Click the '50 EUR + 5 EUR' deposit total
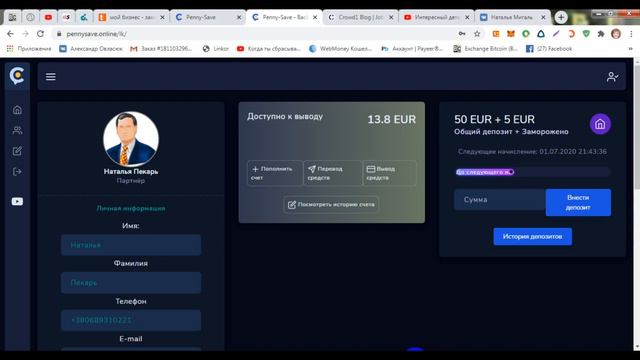The image size is (640, 360). [x=494, y=119]
